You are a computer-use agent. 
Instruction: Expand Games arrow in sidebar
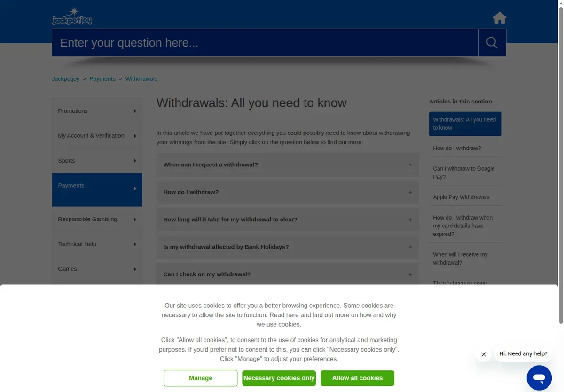point(135,269)
